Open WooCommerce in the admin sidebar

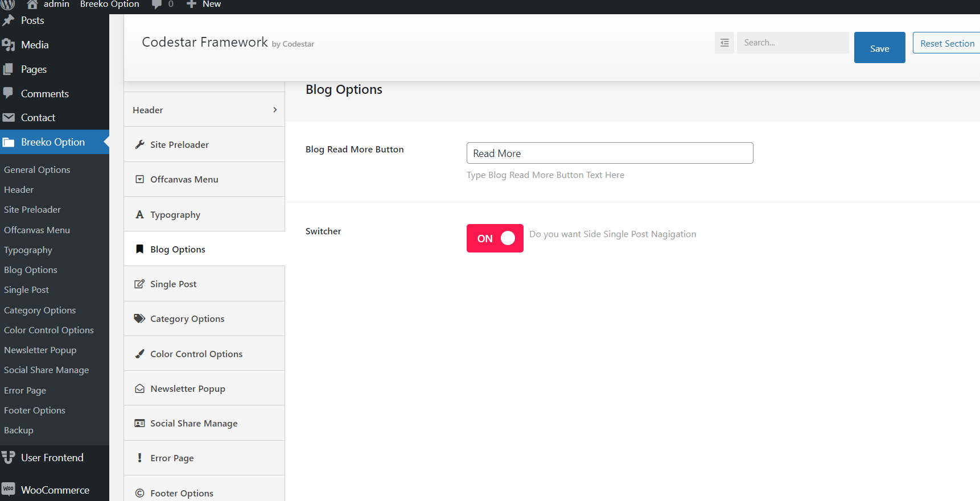(x=55, y=490)
